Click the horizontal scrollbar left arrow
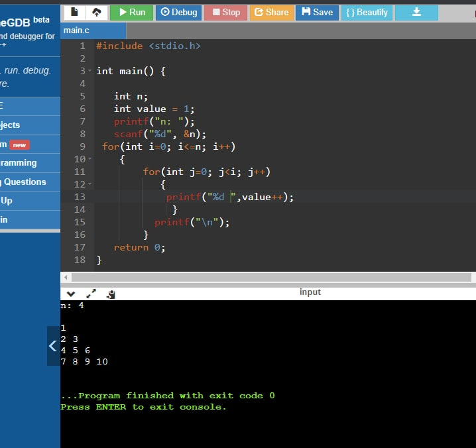 (66, 277)
